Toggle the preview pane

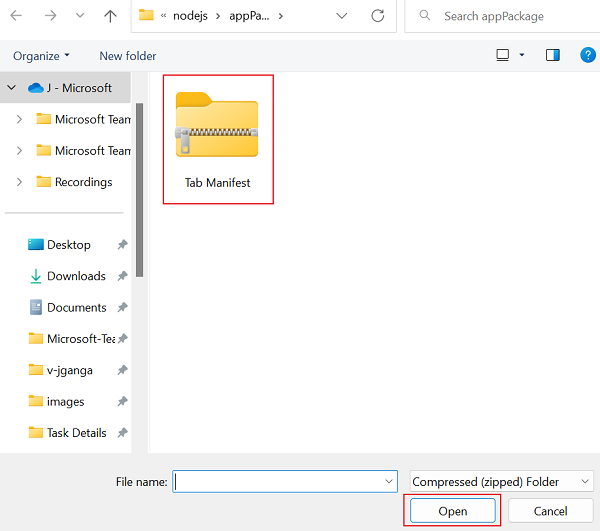click(x=553, y=55)
